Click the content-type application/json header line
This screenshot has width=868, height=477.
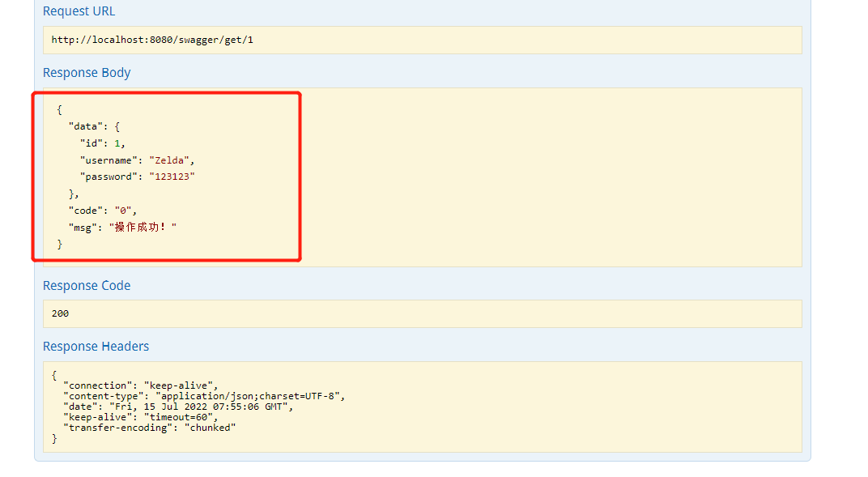(x=204, y=396)
